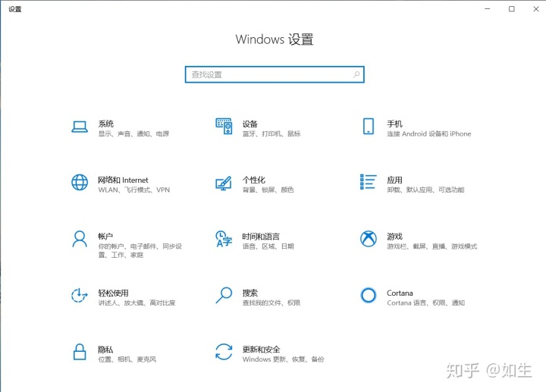Click 你的帐户、电子邮件、同步设置 description

point(140,251)
